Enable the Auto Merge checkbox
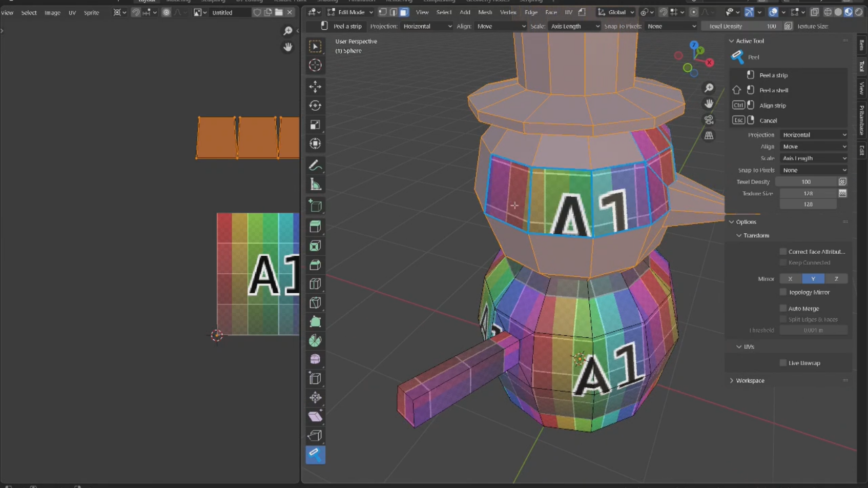Viewport: 868px width, 488px height. pyautogui.click(x=782, y=308)
